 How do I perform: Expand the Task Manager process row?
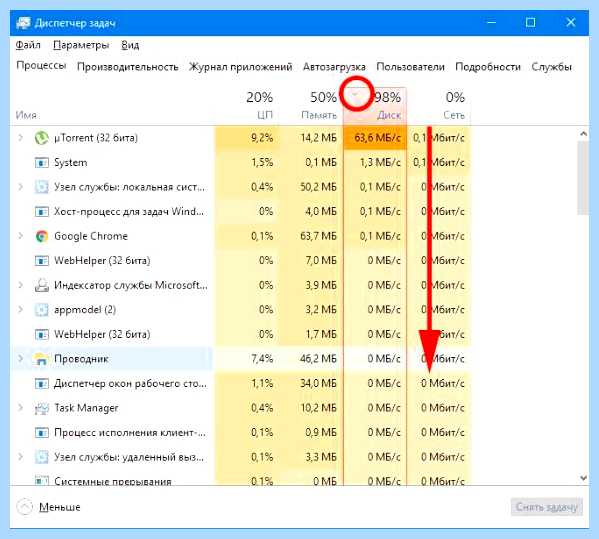coord(21,408)
